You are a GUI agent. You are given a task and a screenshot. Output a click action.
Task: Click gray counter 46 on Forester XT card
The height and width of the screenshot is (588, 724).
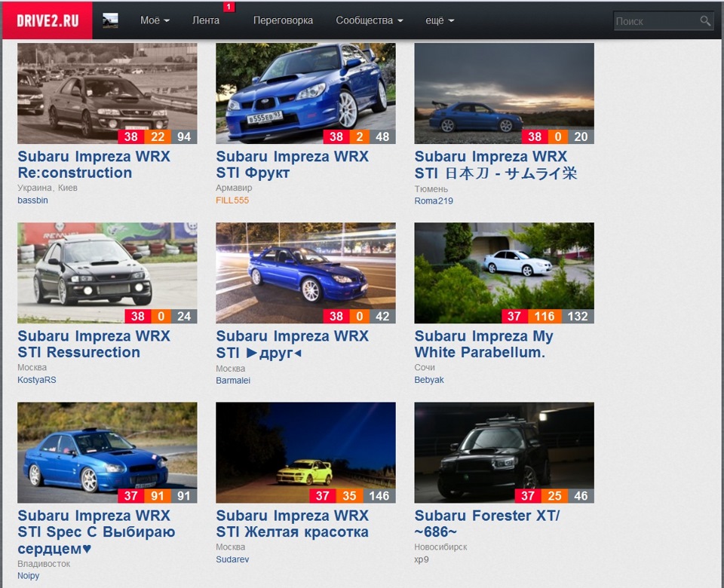point(581,496)
